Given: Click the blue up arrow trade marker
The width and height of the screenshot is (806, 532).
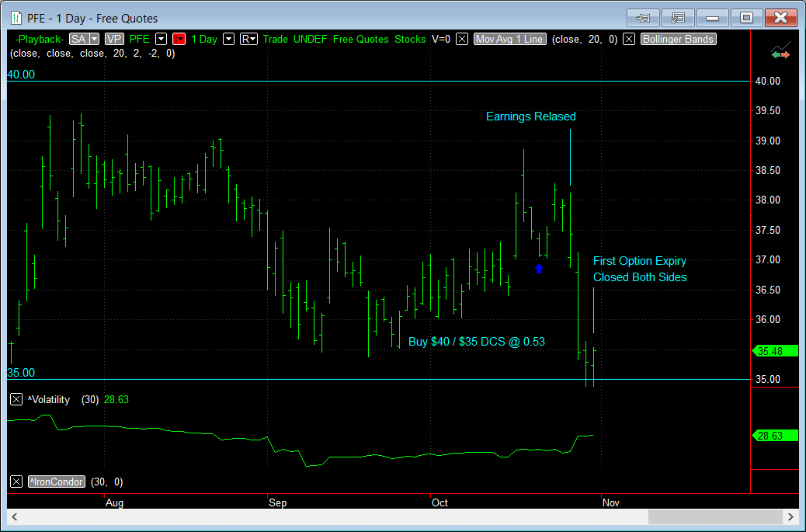Looking at the screenshot, I should tap(539, 268).
